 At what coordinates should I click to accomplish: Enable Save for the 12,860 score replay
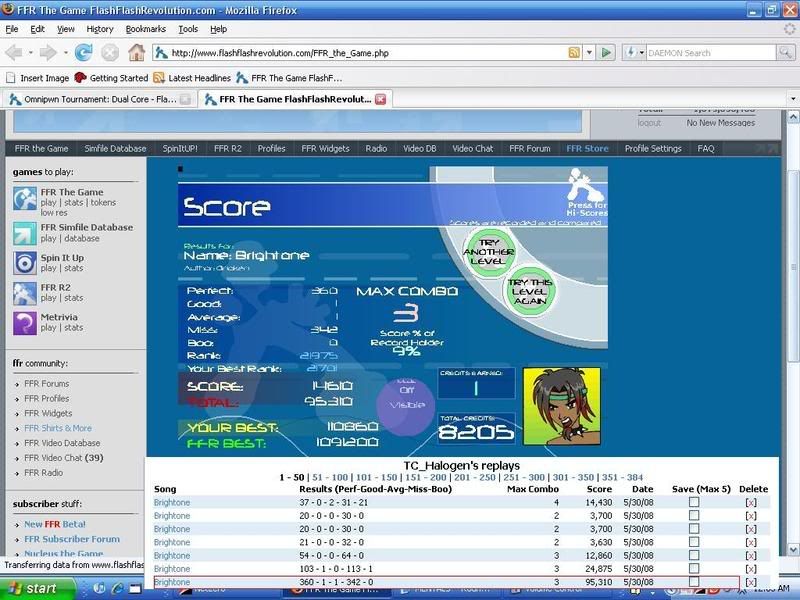[694, 555]
